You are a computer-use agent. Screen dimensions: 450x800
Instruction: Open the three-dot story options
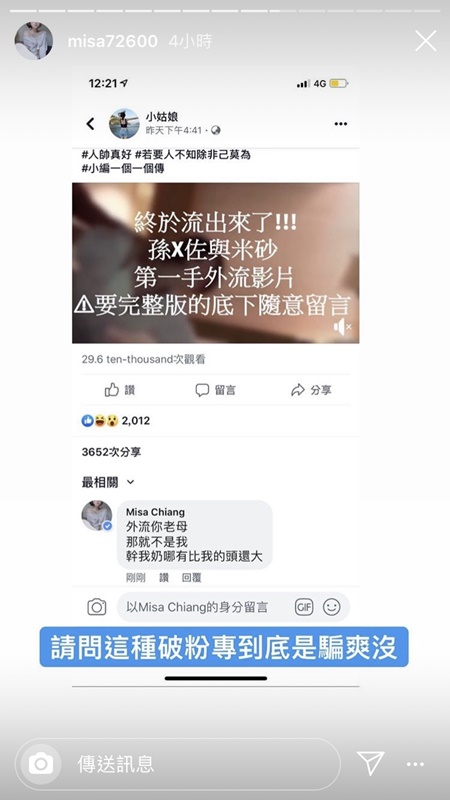coord(415,764)
